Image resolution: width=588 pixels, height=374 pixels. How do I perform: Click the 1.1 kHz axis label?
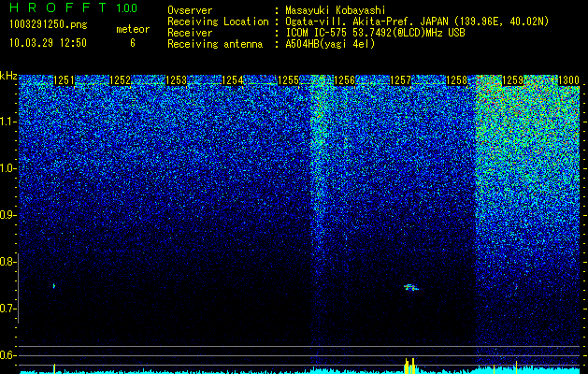click(7, 122)
